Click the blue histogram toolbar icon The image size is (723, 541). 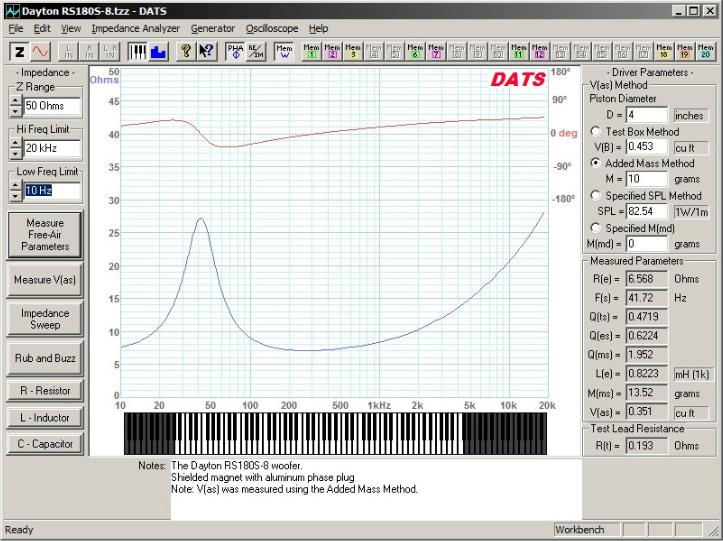coord(158,51)
